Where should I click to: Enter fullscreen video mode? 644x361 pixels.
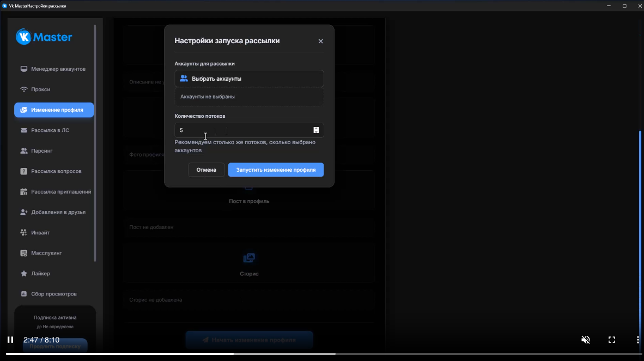[x=612, y=340]
